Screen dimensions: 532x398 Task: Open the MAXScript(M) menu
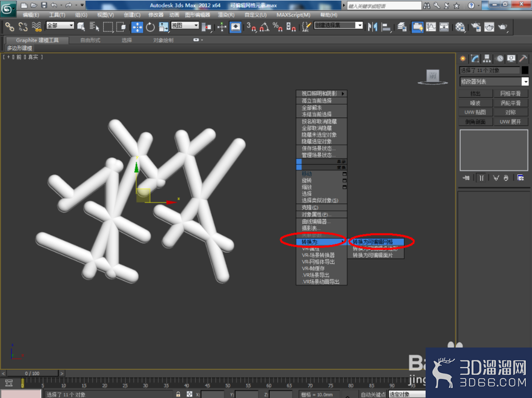tap(293, 15)
